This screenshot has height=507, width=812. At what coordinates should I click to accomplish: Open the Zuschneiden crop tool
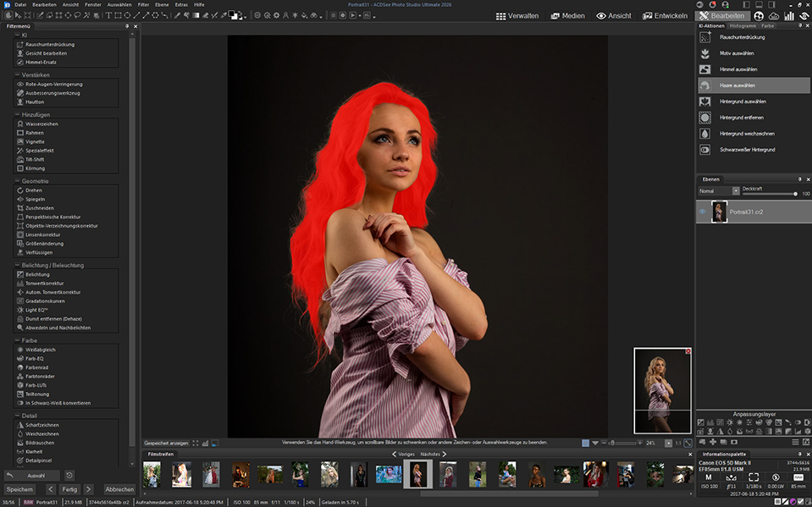tap(40, 207)
